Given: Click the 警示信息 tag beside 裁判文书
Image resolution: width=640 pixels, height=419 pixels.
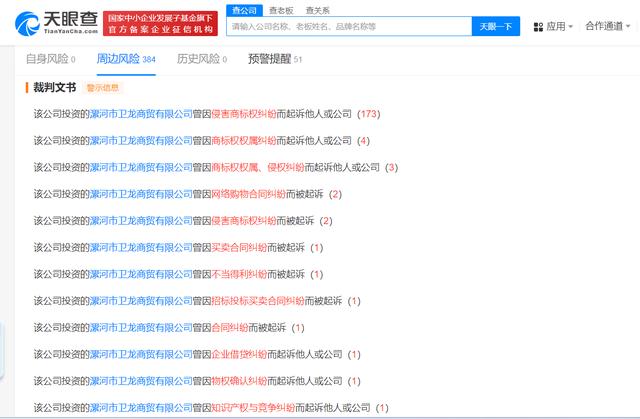Looking at the screenshot, I should [x=102, y=88].
